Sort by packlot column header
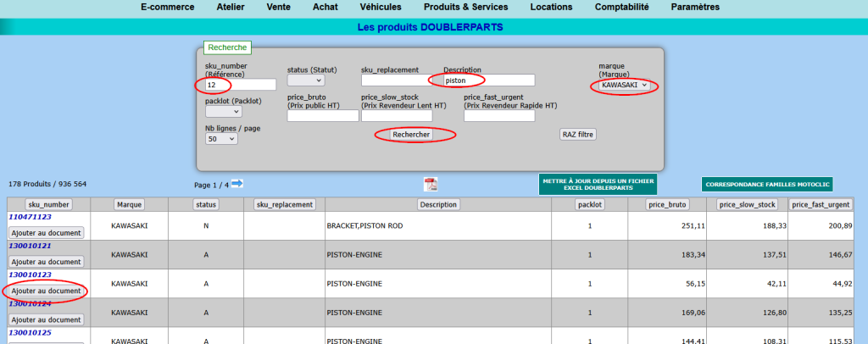 click(590, 205)
